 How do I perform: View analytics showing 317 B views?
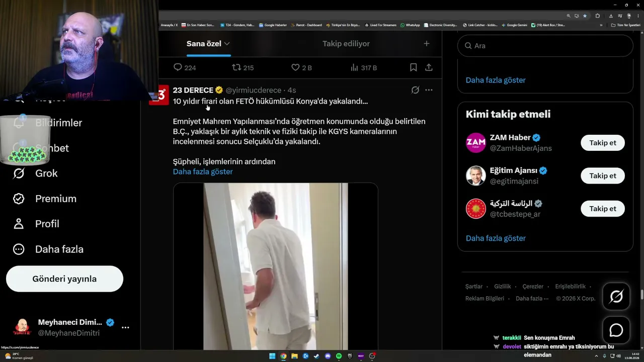[354, 67]
